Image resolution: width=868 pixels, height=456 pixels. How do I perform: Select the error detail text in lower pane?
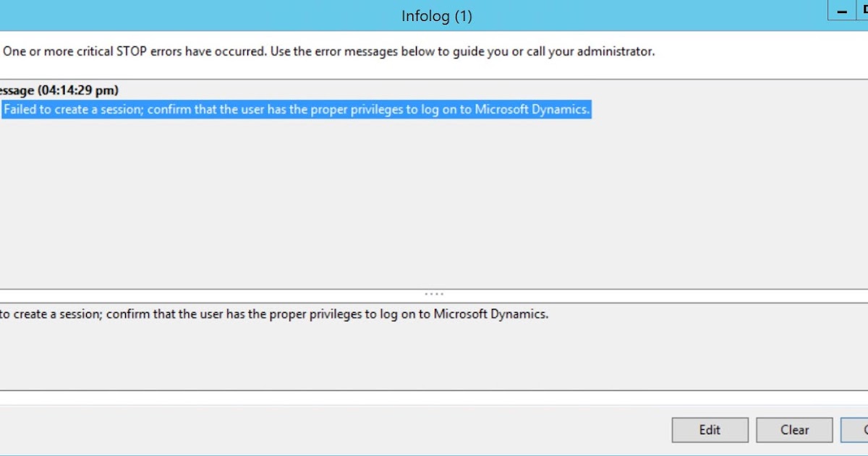tap(275, 313)
